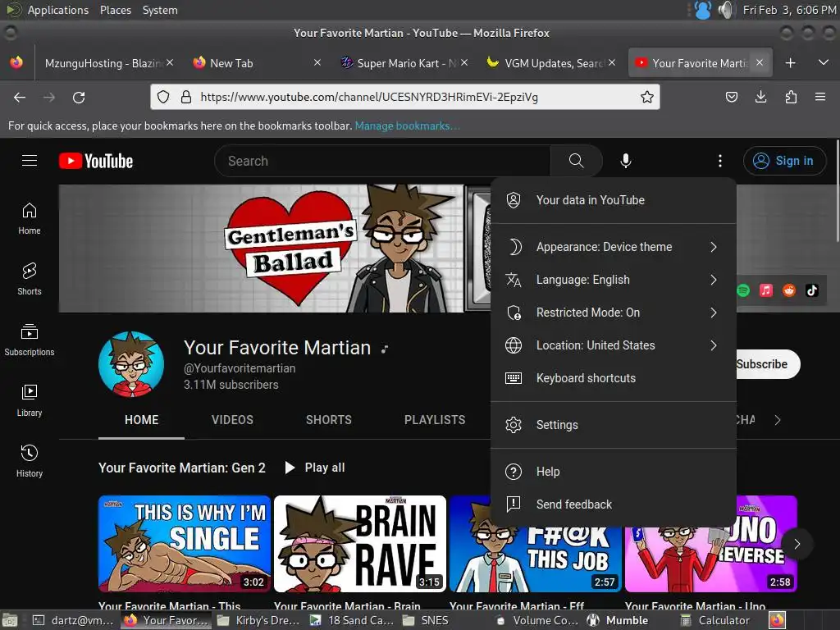Expand Restricted Mode: On submenu

coord(614,313)
